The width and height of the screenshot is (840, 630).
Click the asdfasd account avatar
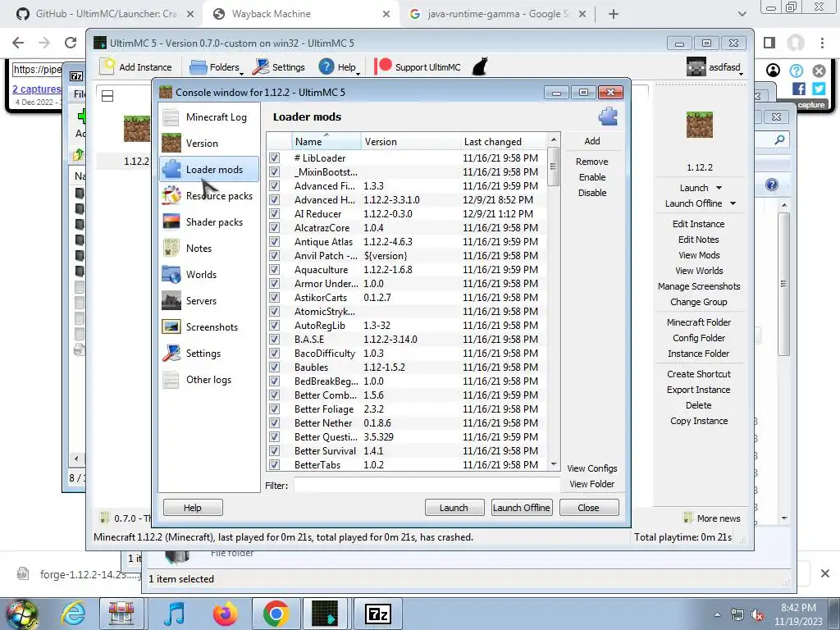pyautogui.click(x=696, y=67)
